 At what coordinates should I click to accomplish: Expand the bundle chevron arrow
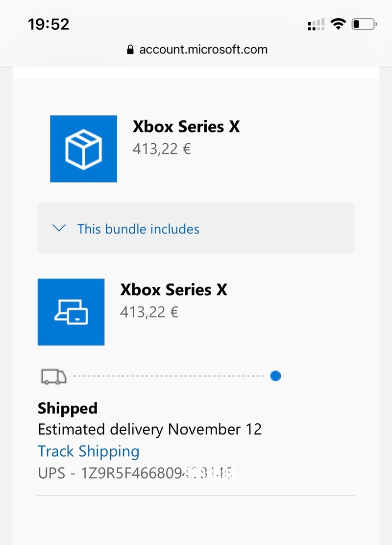(59, 228)
